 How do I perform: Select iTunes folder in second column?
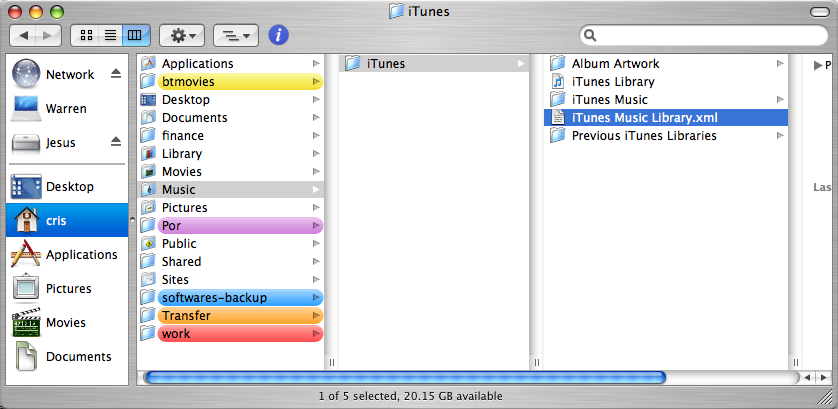click(433, 64)
